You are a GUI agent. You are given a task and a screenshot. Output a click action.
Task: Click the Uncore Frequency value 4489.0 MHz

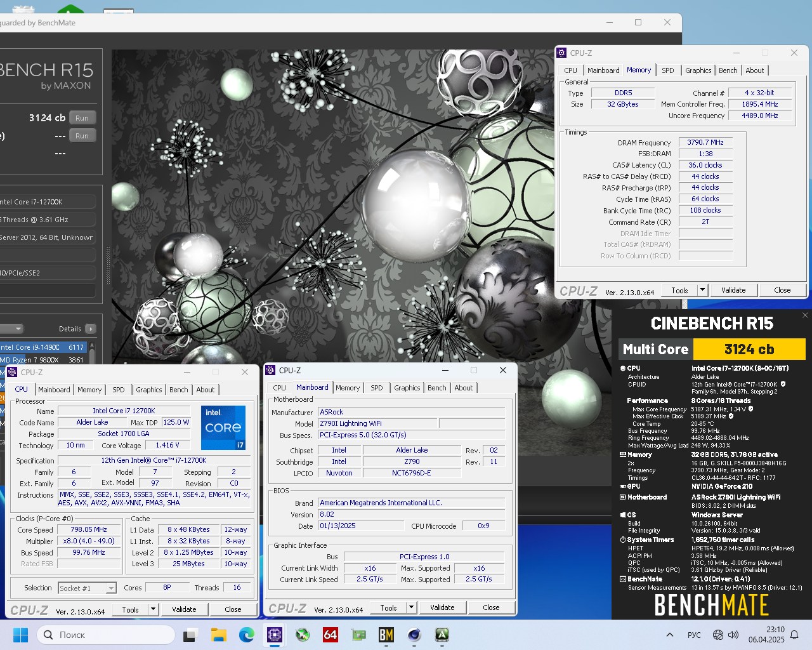[x=760, y=116]
